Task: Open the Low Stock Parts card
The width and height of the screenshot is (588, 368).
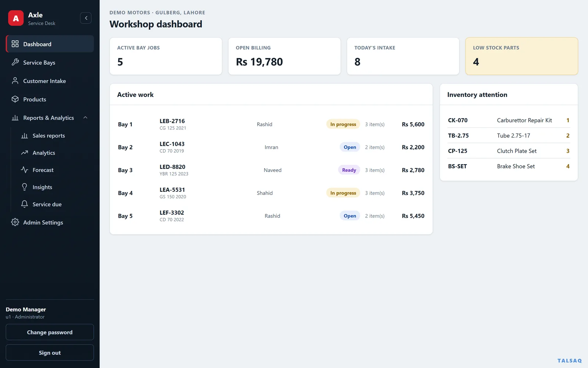Action: 521,56
